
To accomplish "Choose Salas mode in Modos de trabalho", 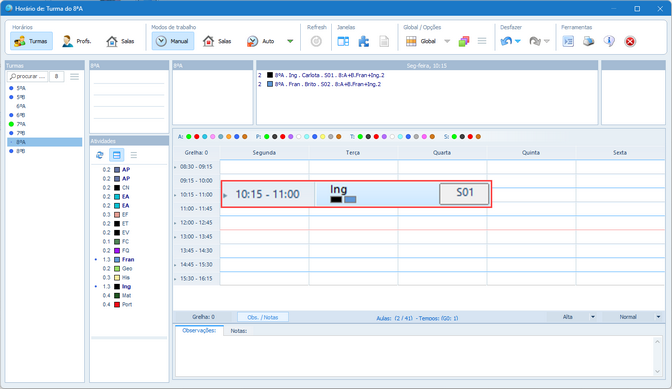I will point(217,41).
